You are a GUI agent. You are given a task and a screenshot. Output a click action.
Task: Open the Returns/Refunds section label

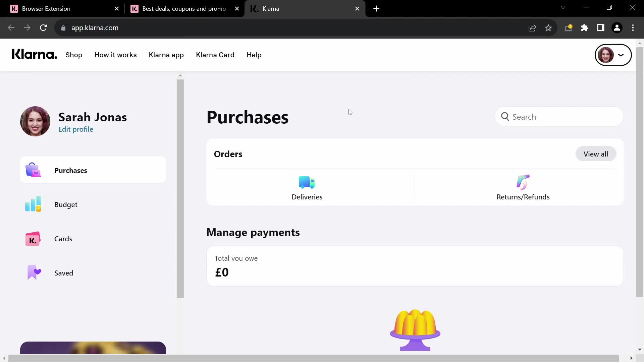tap(523, 197)
